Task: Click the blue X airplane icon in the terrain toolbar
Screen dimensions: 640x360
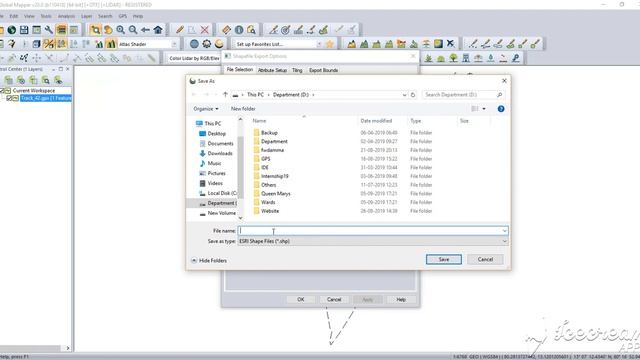Action: click(x=451, y=44)
